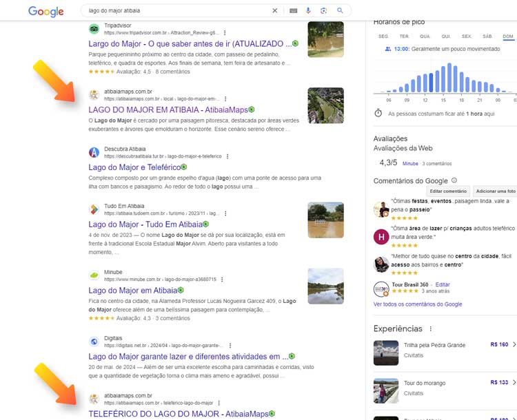Open Lago do Major - Tudo Em Atibaia link
Image resolution: width=517 pixels, height=420 pixels.
[x=145, y=224]
